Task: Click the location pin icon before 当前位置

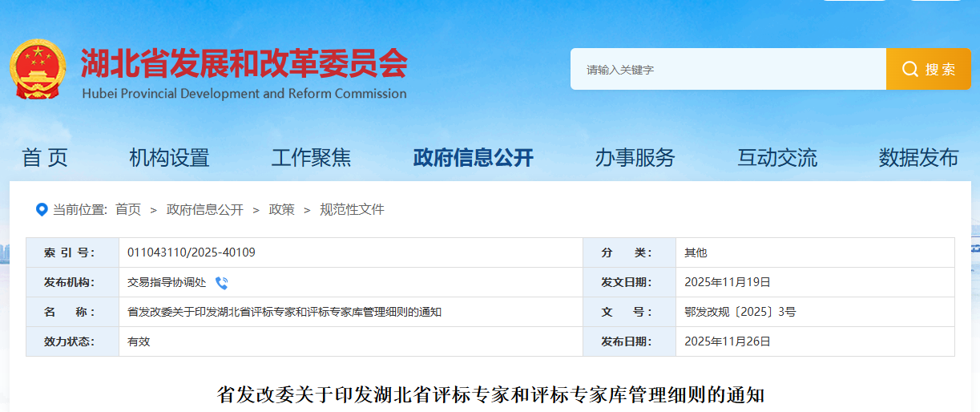Action: pos(42,210)
